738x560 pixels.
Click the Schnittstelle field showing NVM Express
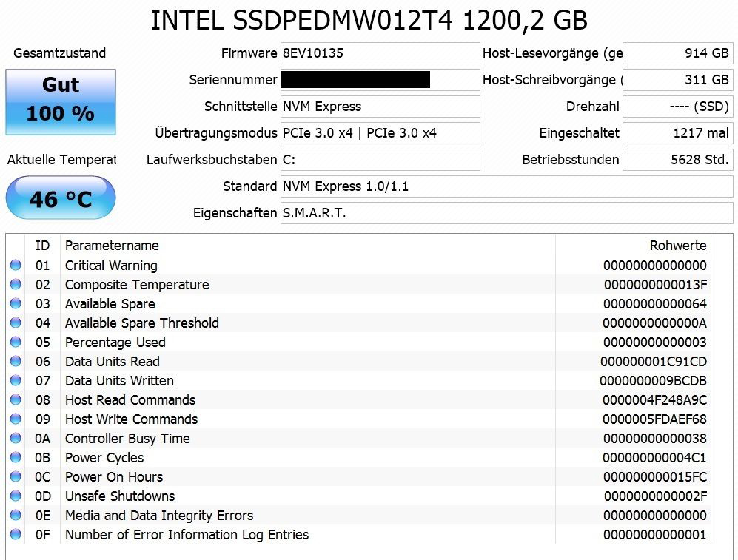[x=380, y=107]
